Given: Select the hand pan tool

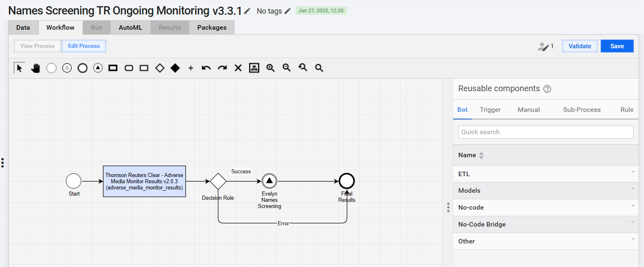Looking at the screenshot, I should click(35, 68).
